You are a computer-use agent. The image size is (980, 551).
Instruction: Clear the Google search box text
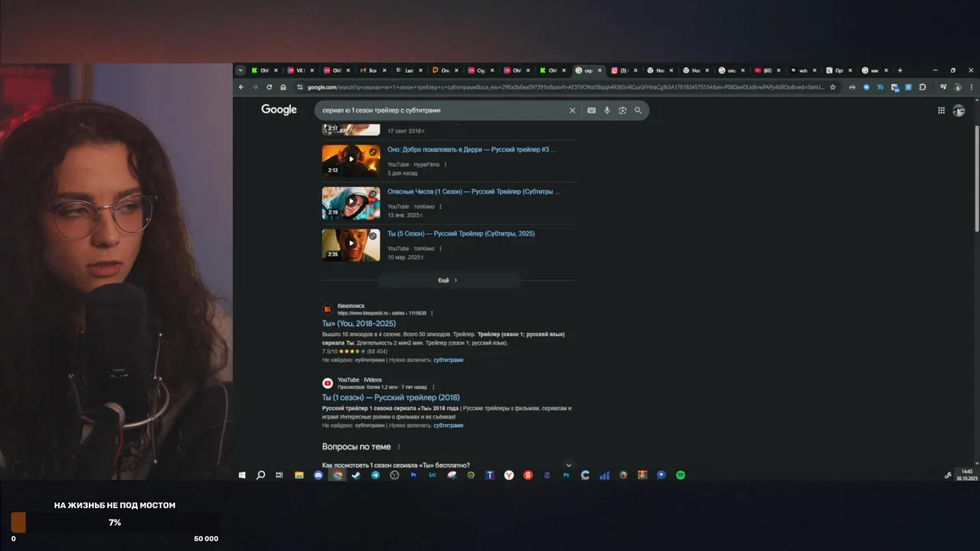click(x=572, y=110)
